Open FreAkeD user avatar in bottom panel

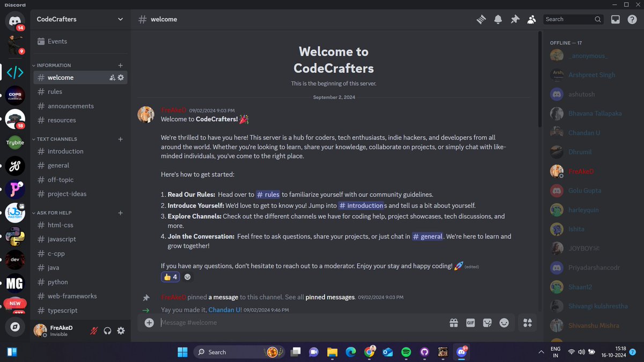[40, 330]
